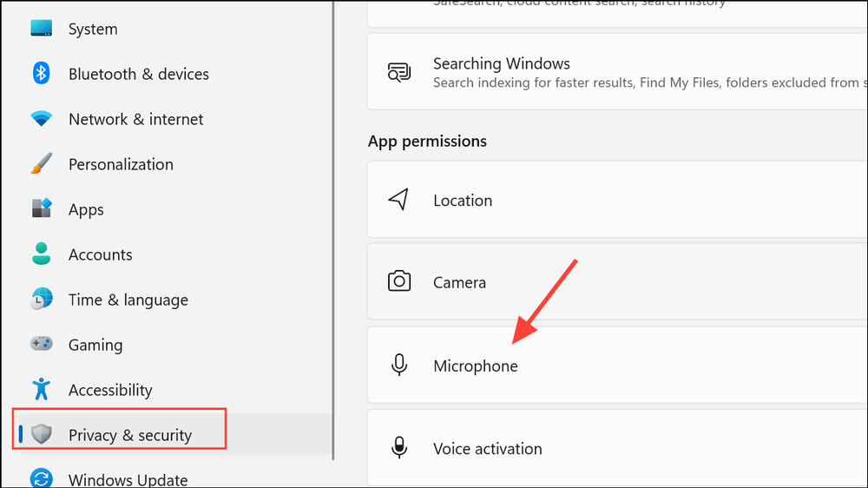The width and height of the screenshot is (868, 488).
Task: Click the Searching Windows search icon
Action: point(399,72)
